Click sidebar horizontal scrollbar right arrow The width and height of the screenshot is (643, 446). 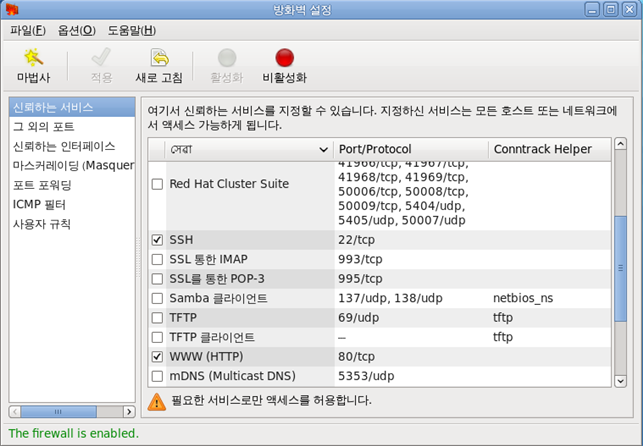(129, 412)
